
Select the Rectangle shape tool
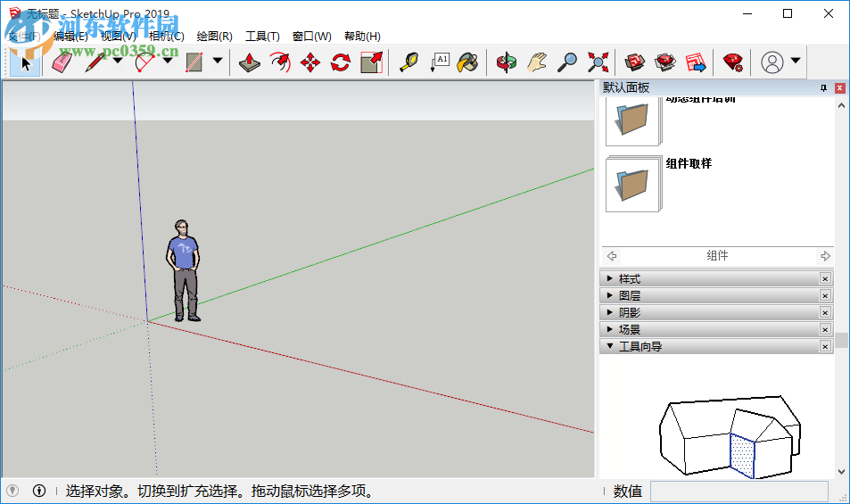(x=194, y=62)
